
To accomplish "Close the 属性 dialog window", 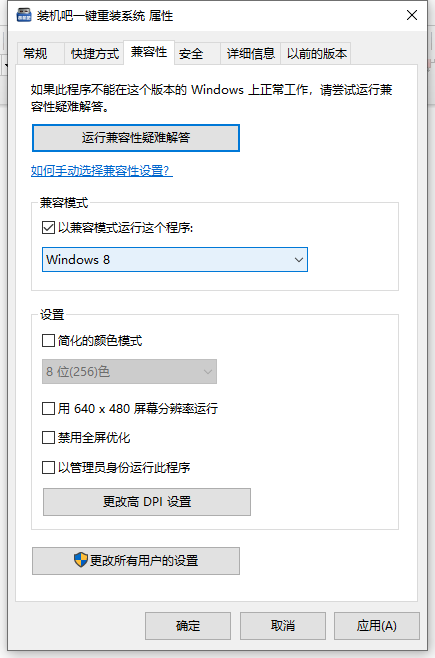I will point(412,16).
